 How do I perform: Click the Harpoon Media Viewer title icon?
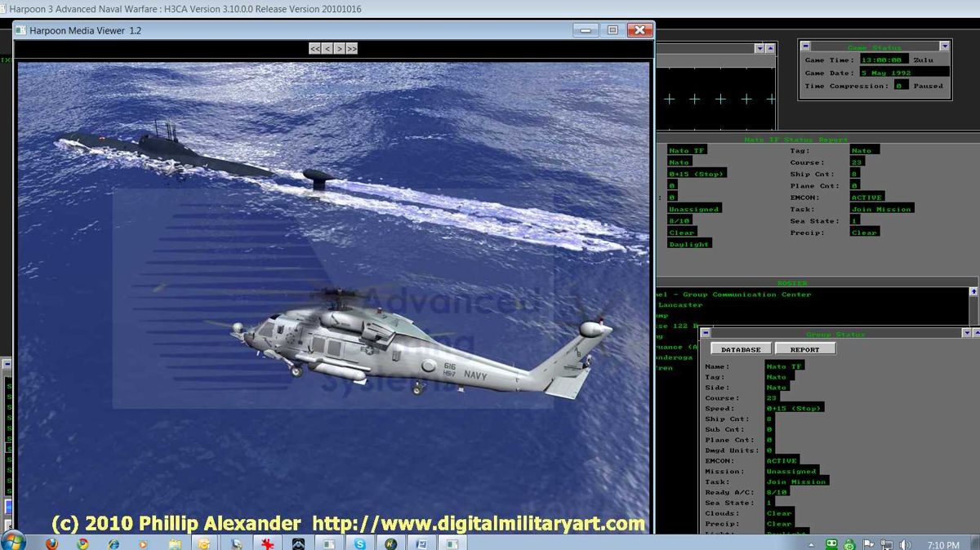pyautogui.click(x=21, y=30)
